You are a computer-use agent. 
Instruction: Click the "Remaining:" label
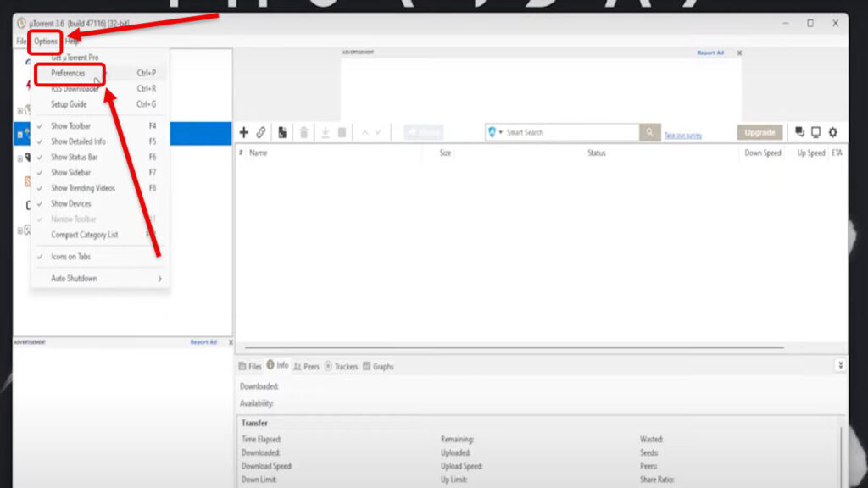457,440
